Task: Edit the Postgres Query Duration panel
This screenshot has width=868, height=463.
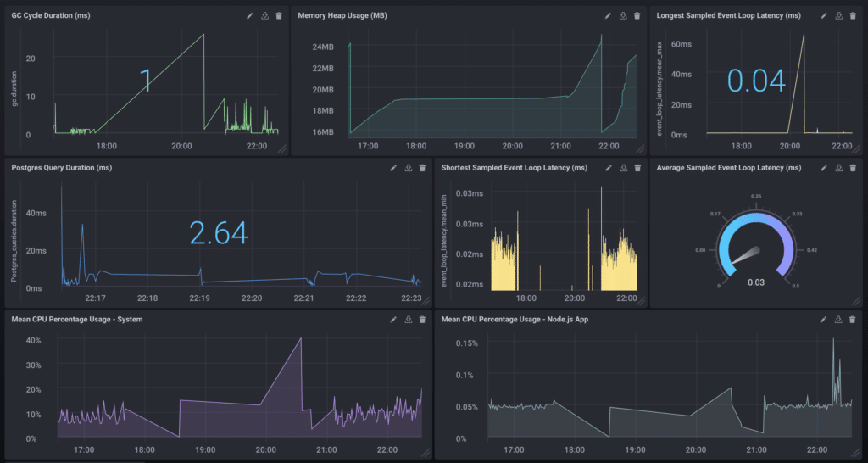Action: click(393, 168)
